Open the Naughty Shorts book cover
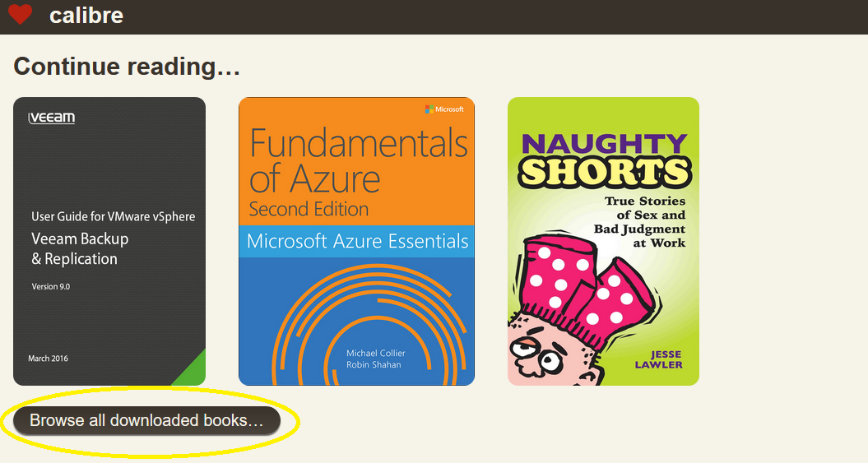This screenshot has height=463, width=868. (x=603, y=241)
